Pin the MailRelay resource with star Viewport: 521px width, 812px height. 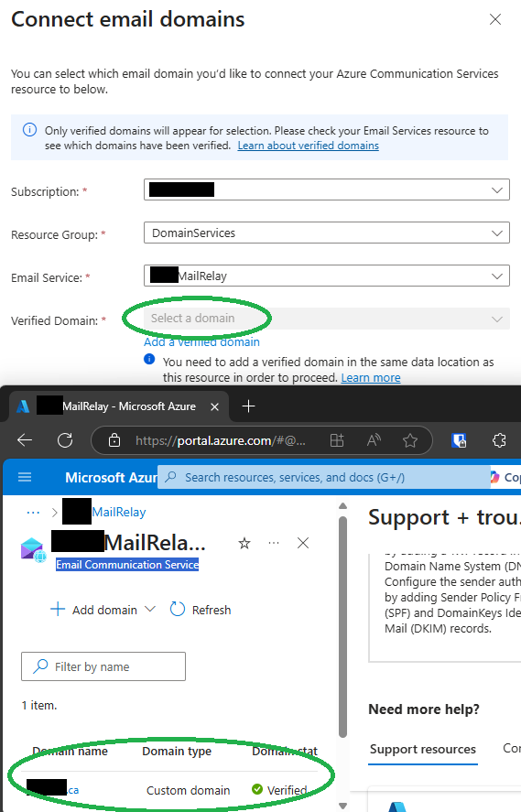244,543
